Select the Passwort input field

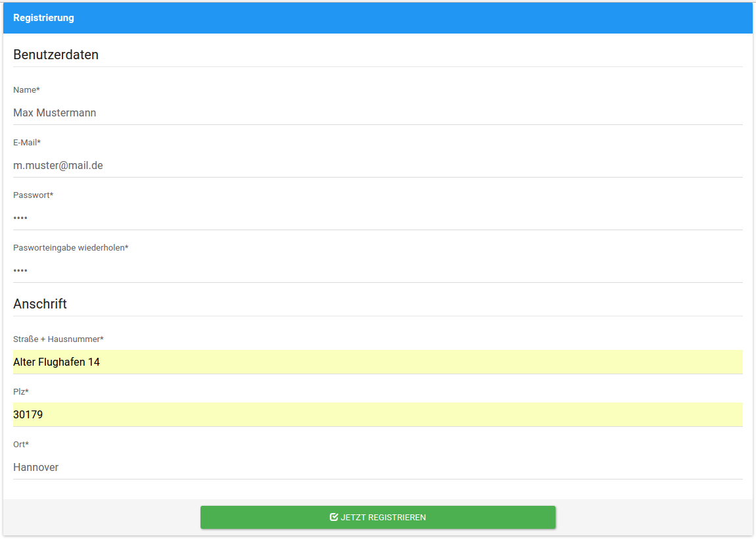(x=377, y=218)
